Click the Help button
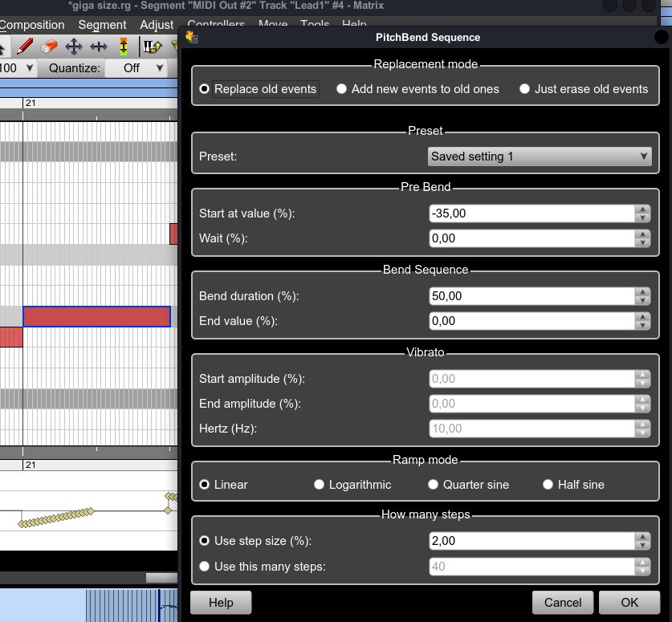The width and height of the screenshot is (672, 622). point(221,603)
